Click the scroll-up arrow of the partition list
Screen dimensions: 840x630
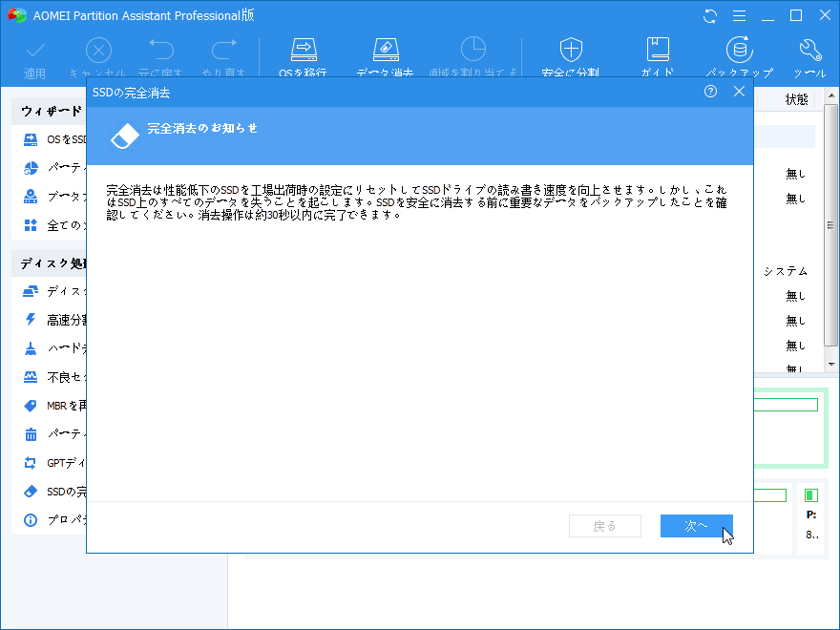tap(830, 96)
